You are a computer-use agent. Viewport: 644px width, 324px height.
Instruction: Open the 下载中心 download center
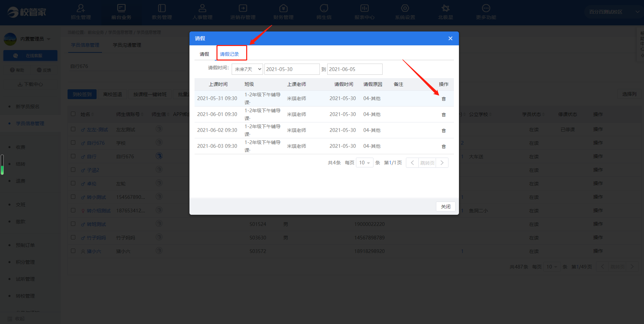pos(30,84)
